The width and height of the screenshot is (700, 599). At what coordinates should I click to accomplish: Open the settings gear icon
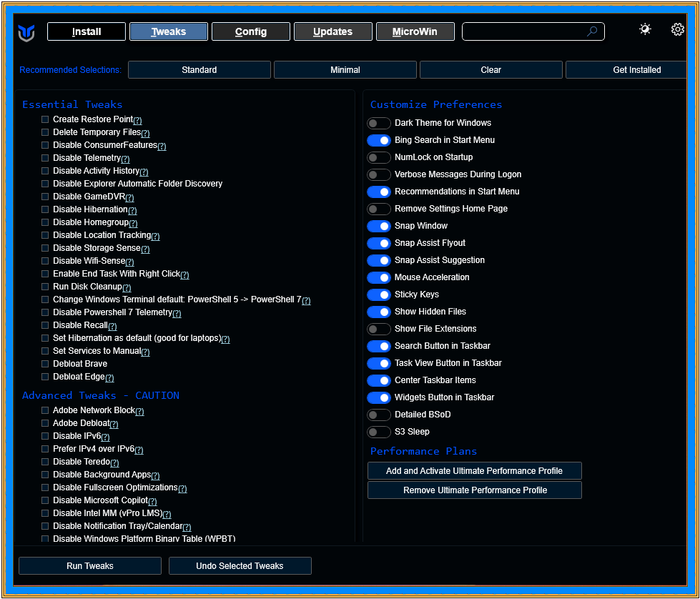pos(677,29)
